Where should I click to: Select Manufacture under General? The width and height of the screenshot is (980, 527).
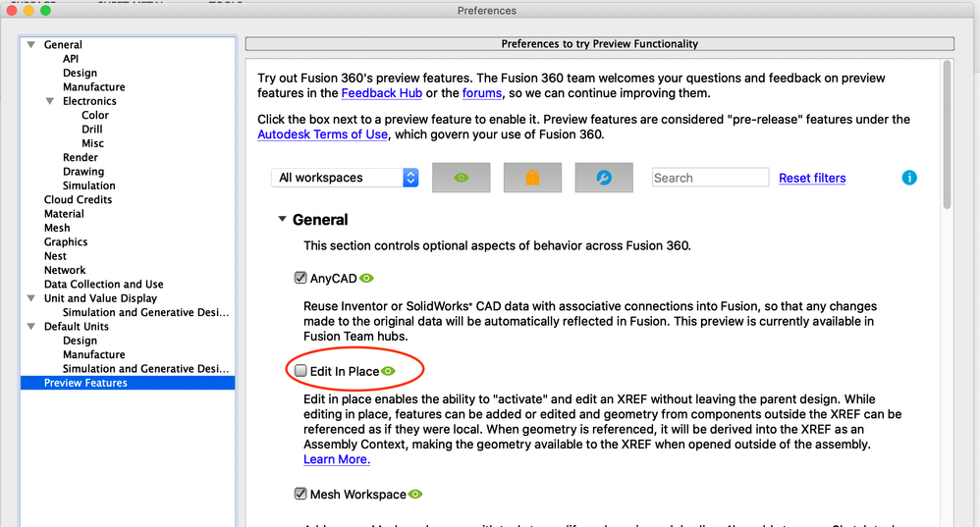coord(93,86)
